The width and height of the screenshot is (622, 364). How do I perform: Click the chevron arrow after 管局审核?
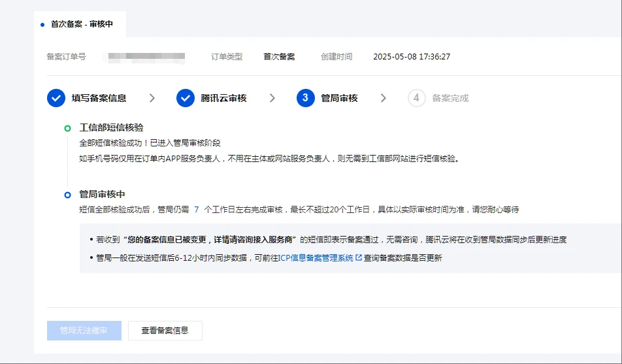[384, 98]
